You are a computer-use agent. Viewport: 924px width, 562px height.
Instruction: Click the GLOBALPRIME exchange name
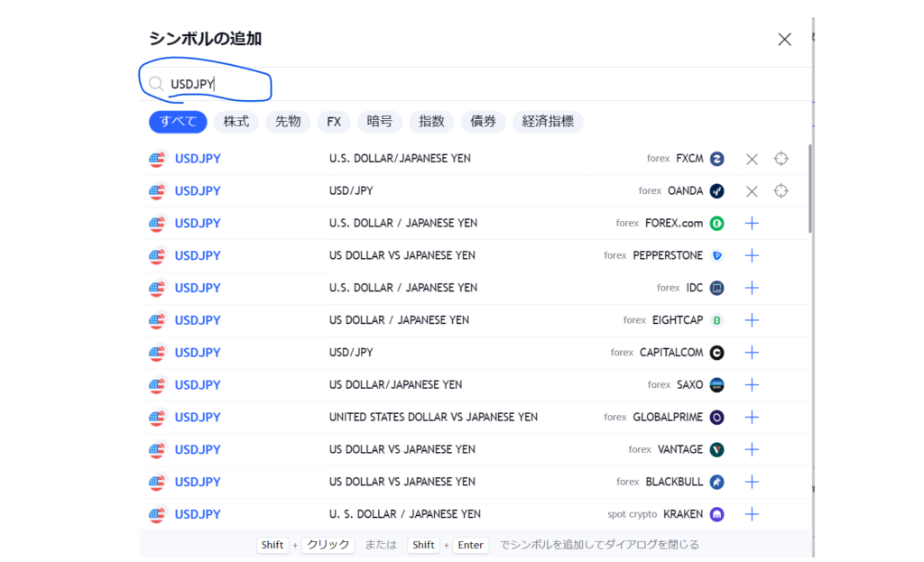click(x=668, y=417)
